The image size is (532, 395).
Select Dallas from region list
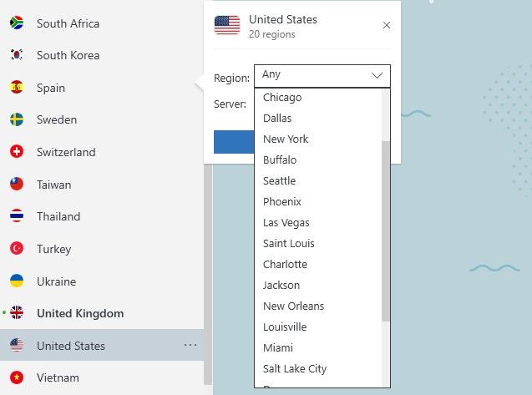click(277, 118)
